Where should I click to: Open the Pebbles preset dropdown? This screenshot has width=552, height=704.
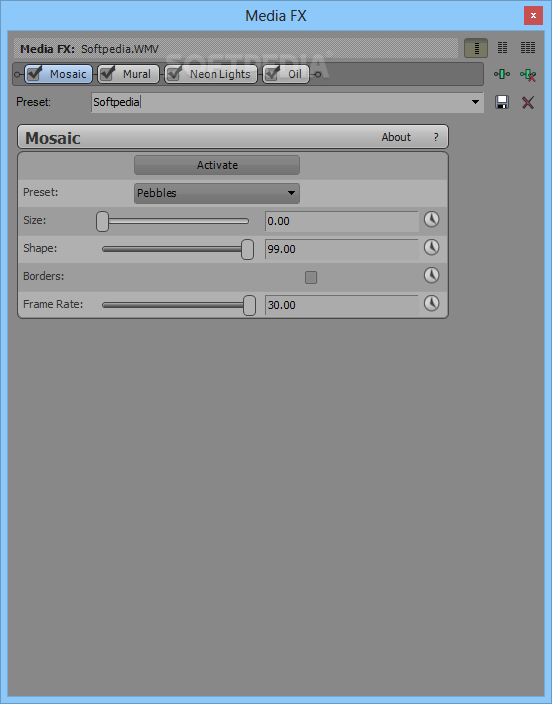click(216, 193)
